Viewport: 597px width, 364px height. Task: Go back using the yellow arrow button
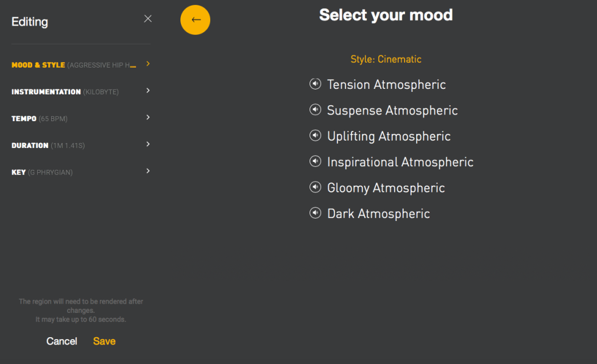point(195,19)
